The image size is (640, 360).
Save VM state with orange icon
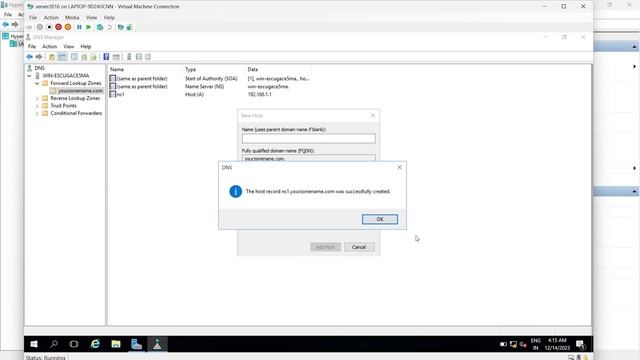[68, 27]
